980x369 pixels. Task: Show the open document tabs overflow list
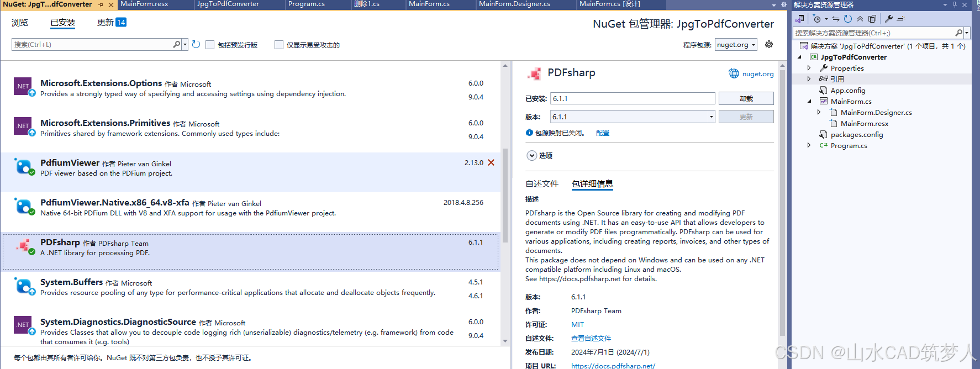tap(774, 4)
